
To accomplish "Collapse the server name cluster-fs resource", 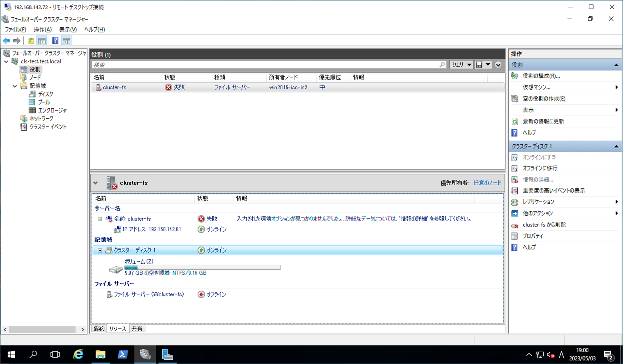I will click(x=100, y=219).
